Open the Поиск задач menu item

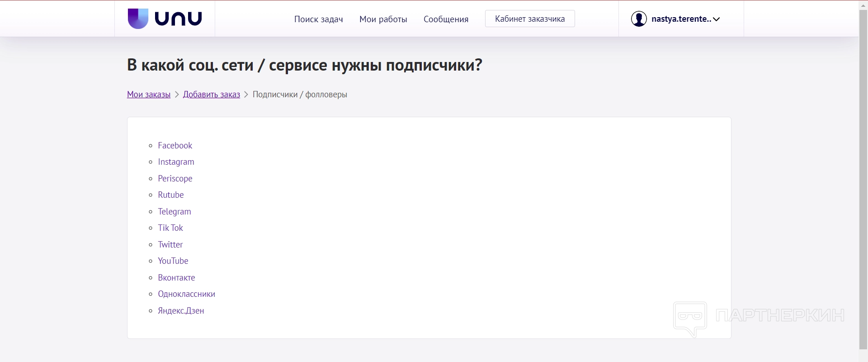point(318,19)
